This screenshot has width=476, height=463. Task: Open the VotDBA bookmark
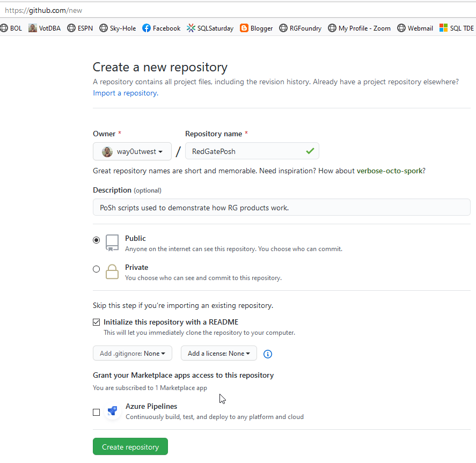pos(45,28)
